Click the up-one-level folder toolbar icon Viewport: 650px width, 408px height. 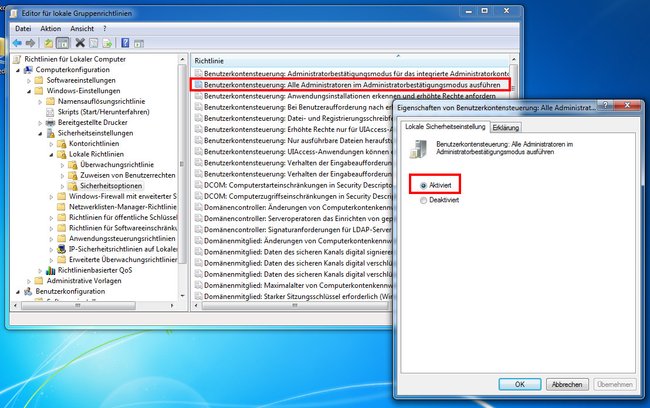click(x=49, y=43)
